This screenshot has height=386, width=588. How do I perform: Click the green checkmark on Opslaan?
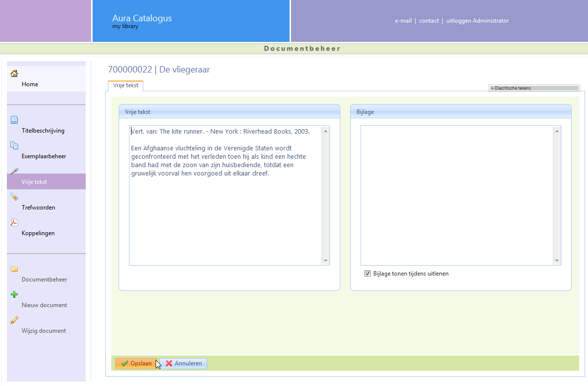(x=125, y=363)
